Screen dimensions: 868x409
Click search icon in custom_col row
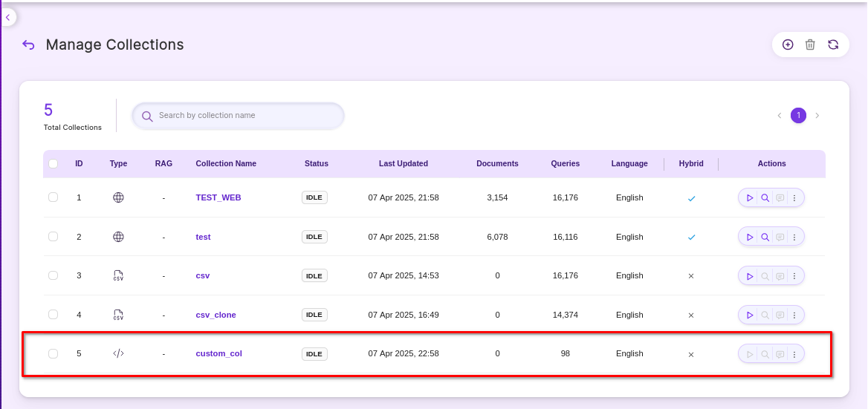(x=765, y=354)
